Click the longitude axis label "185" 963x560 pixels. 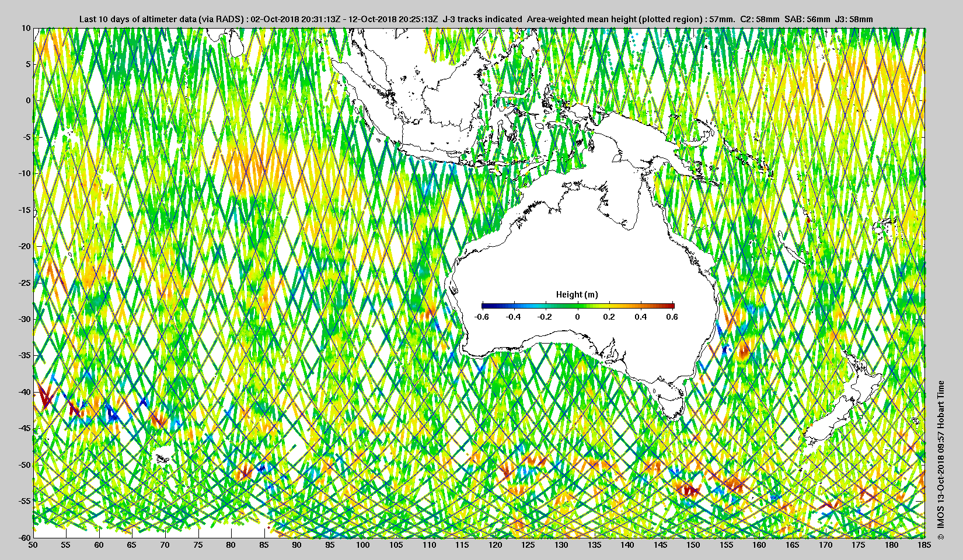924,545
